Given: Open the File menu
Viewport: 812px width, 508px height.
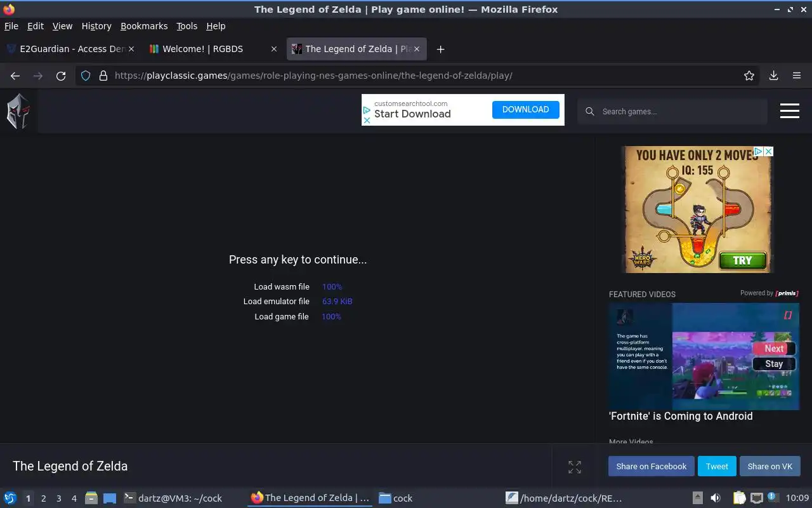Looking at the screenshot, I should pos(11,26).
